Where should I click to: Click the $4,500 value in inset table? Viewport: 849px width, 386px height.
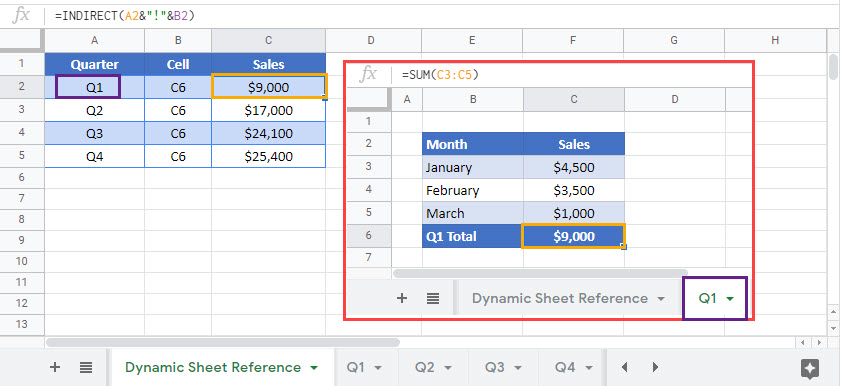tap(574, 167)
